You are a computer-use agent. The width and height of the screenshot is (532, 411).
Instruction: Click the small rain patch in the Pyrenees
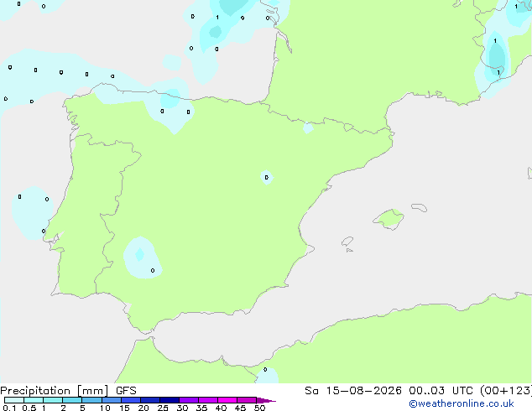pos(308,128)
